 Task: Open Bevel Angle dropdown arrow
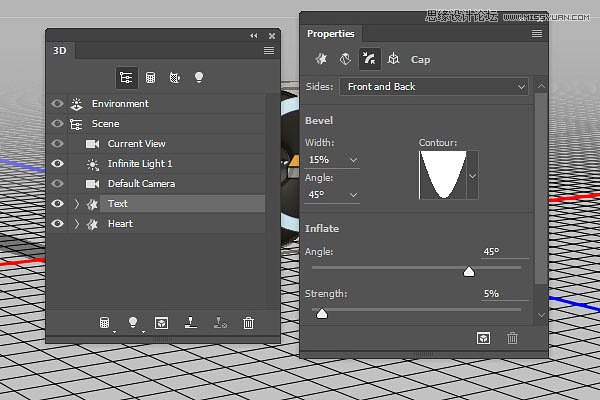pos(354,195)
